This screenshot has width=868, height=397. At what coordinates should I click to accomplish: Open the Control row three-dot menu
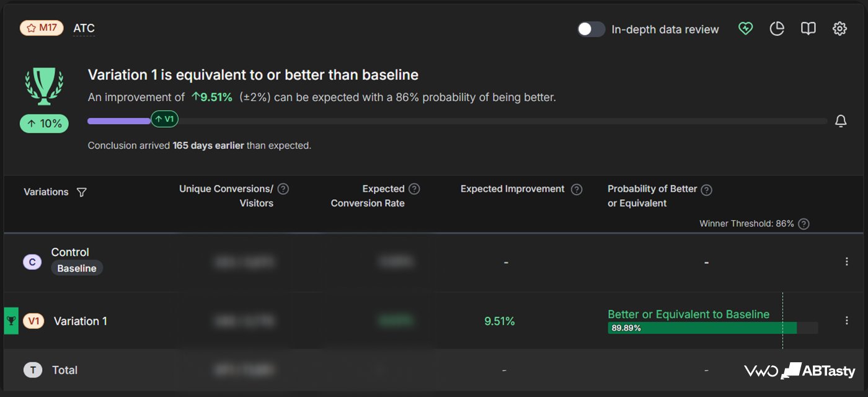[847, 262]
